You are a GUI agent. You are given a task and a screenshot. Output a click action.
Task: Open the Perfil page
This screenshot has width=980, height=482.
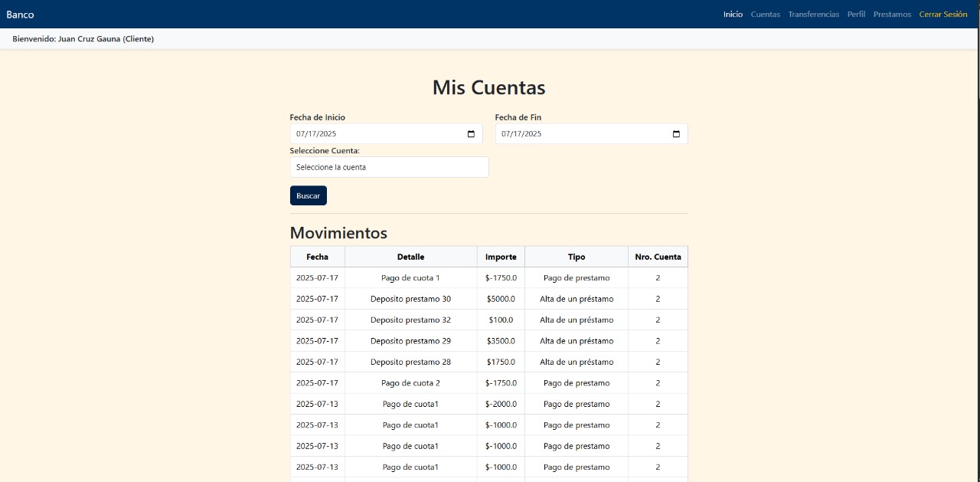click(x=856, y=15)
